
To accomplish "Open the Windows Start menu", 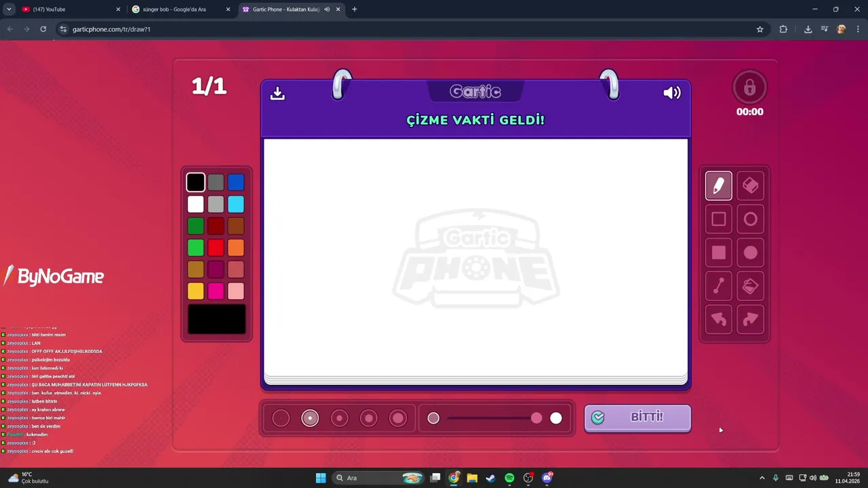I will coord(321,478).
